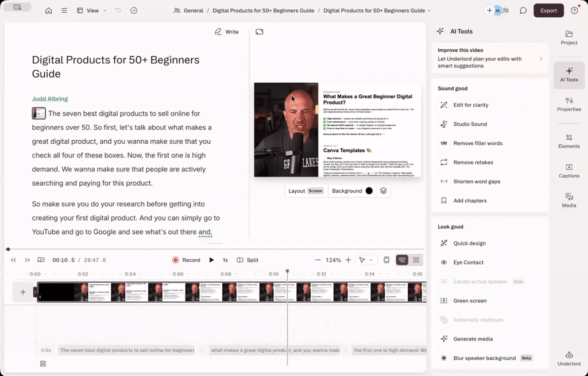
Task: Open the 124% zoom level
Action: coord(333,260)
